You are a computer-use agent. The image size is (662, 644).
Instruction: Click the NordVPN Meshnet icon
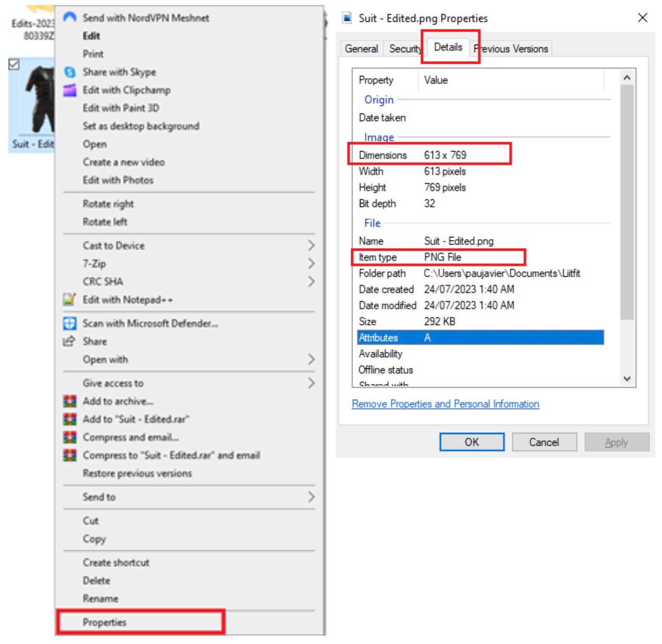[x=70, y=18]
